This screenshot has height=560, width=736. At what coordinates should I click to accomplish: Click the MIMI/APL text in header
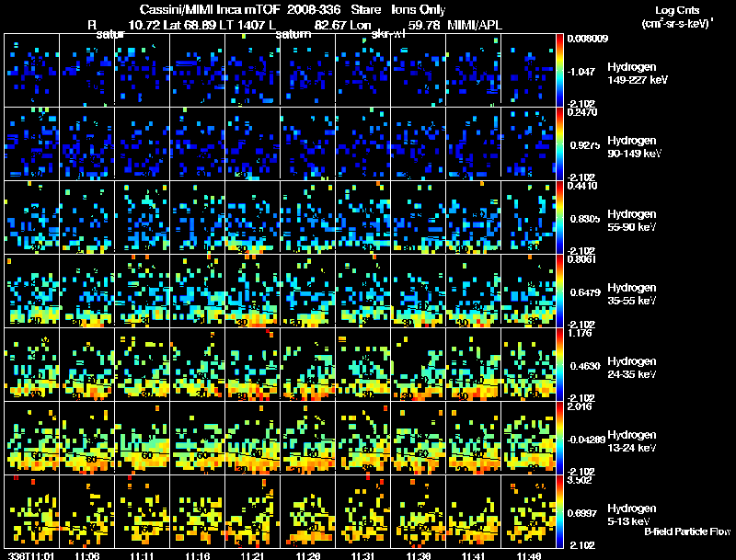click(x=475, y=25)
